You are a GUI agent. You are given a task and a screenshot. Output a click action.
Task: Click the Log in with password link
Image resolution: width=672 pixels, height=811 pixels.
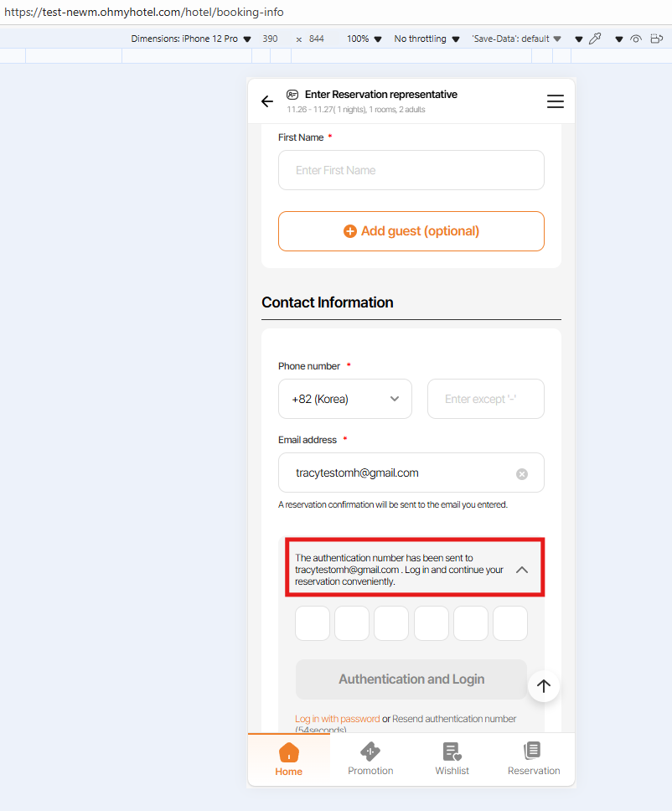click(337, 719)
